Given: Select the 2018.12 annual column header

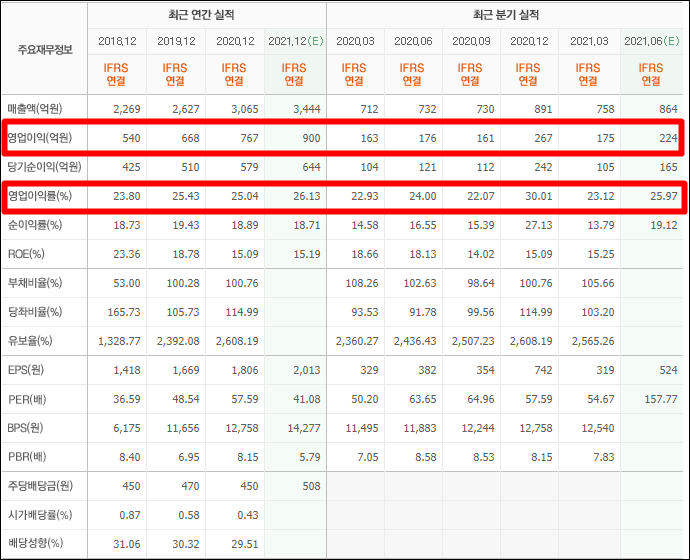Looking at the screenshot, I should (117, 41).
